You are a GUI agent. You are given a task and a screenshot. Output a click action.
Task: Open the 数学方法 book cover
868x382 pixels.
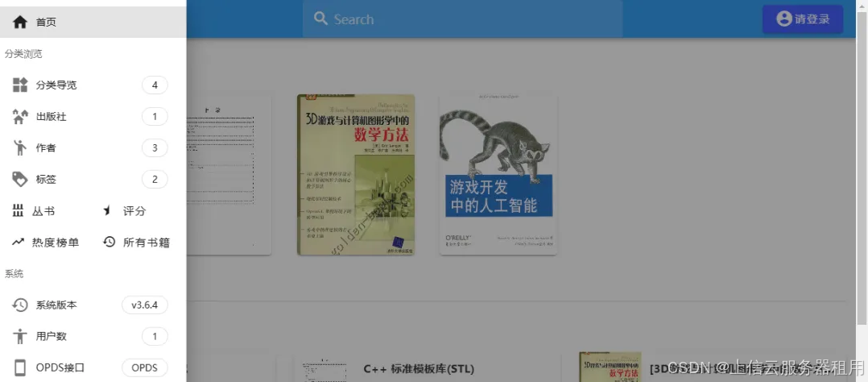[x=356, y=175]
